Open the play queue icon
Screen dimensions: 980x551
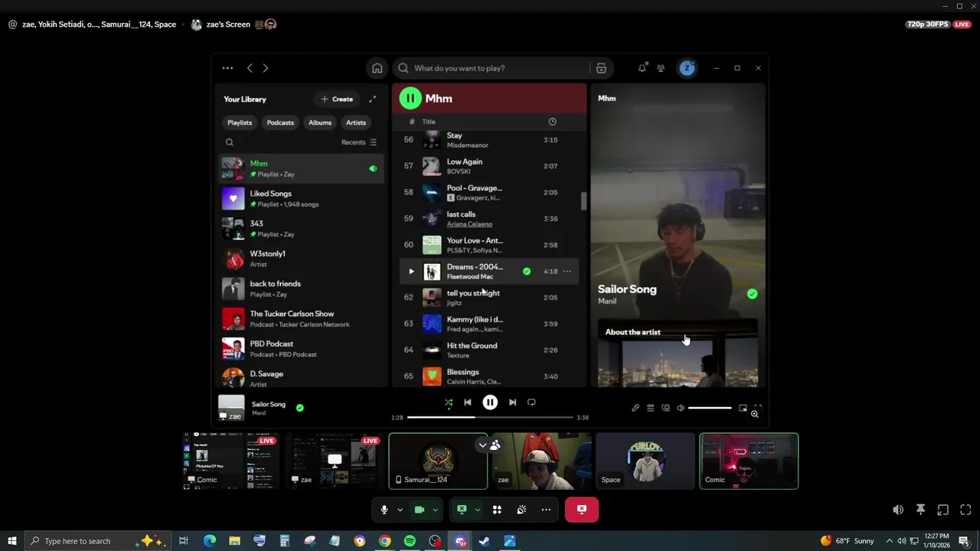point(650,408)
